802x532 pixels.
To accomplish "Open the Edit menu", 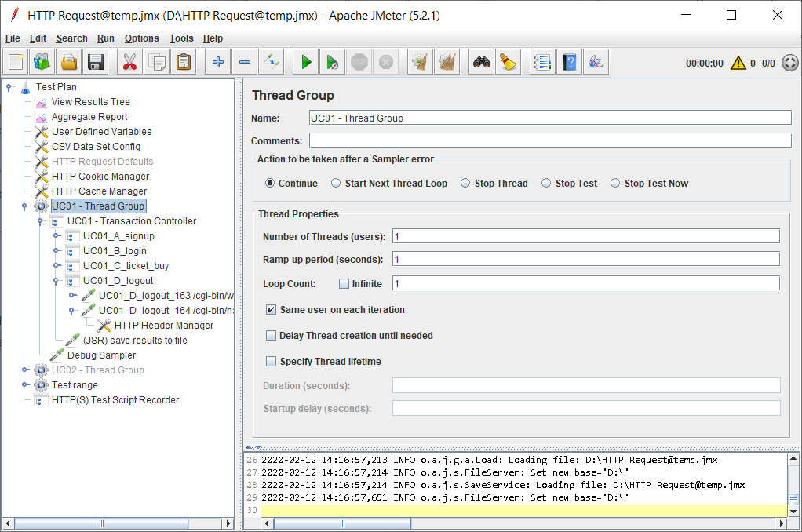I will (38, 38).
